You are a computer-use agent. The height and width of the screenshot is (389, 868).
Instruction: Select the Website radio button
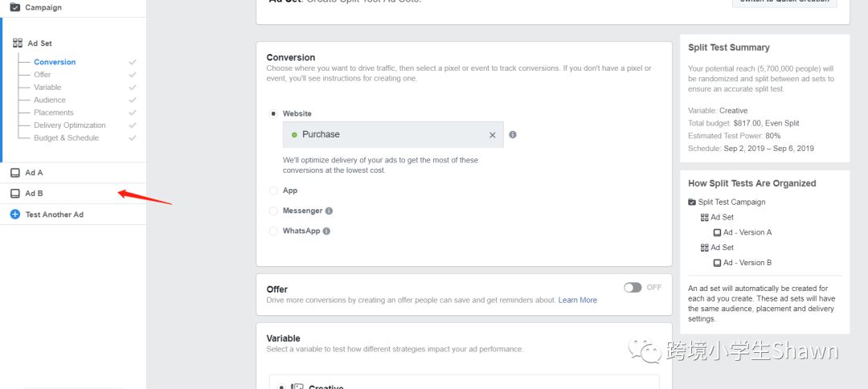coord(273,114)
